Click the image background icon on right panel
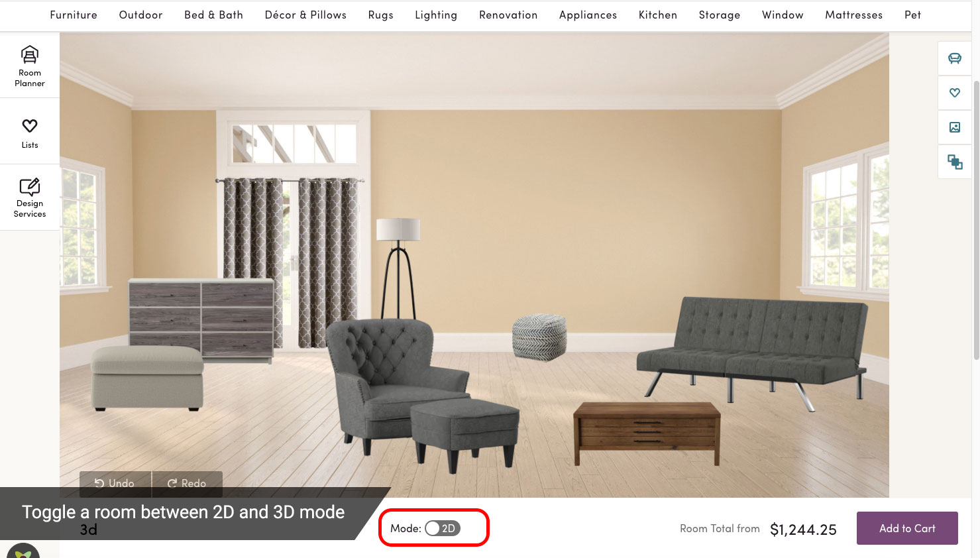Viewport: 980px width, 558px height. 955,127
